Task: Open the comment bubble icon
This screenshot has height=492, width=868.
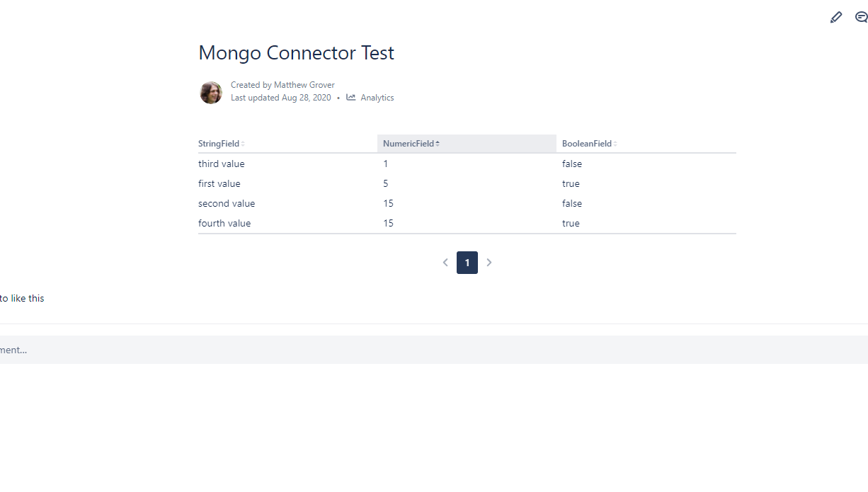Action: [861, 18]
